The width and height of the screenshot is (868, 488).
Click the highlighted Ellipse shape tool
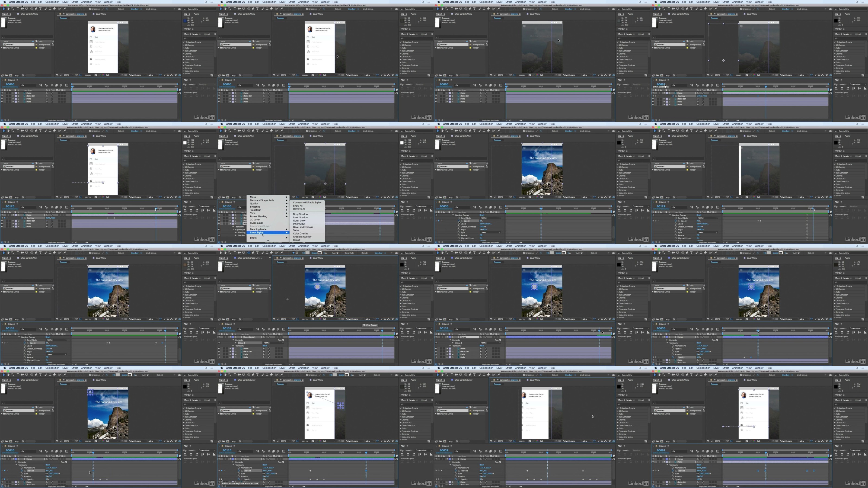[x=249, y=253]
